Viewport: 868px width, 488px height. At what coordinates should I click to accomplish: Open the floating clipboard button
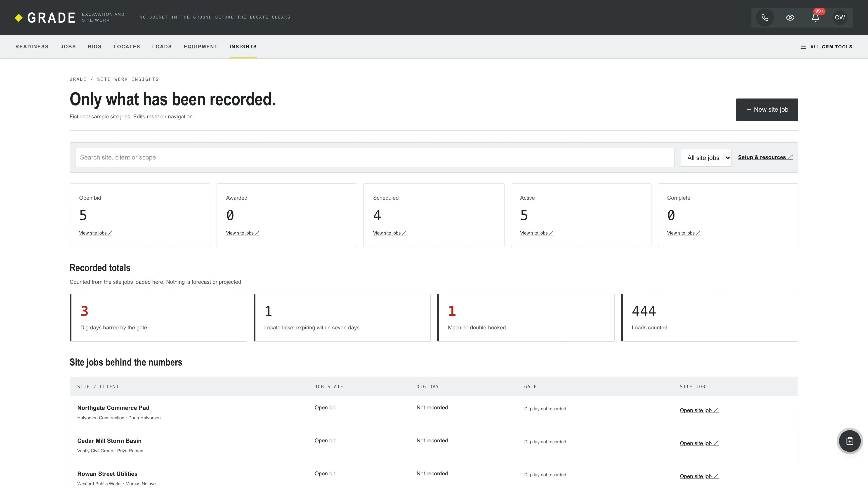click(850, 441)
